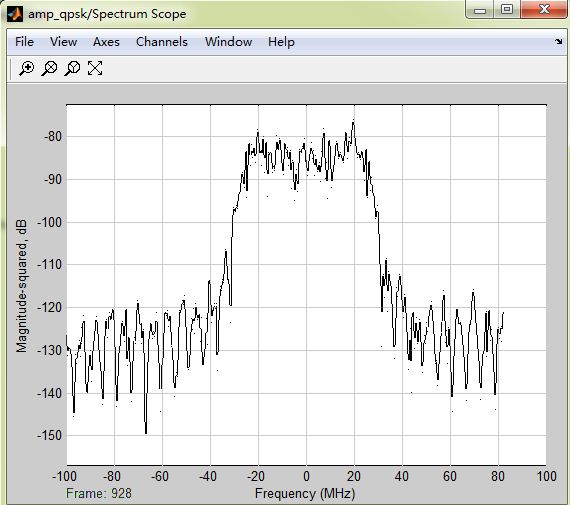Click the Autoscale axes arrows icon
Image resolution: width=570 pixels, height=505 pixels.
click(95, 68)
